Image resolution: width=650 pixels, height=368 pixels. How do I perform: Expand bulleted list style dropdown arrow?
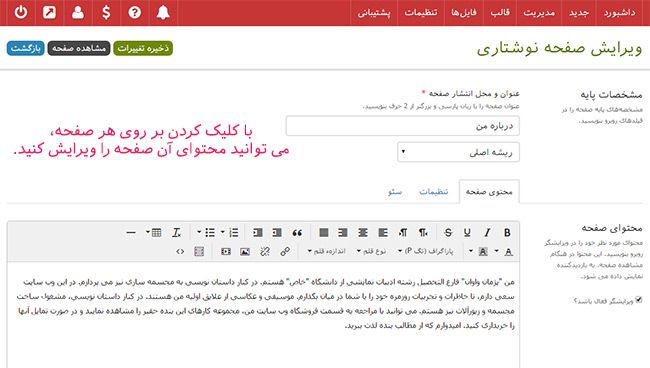point(199,232)
